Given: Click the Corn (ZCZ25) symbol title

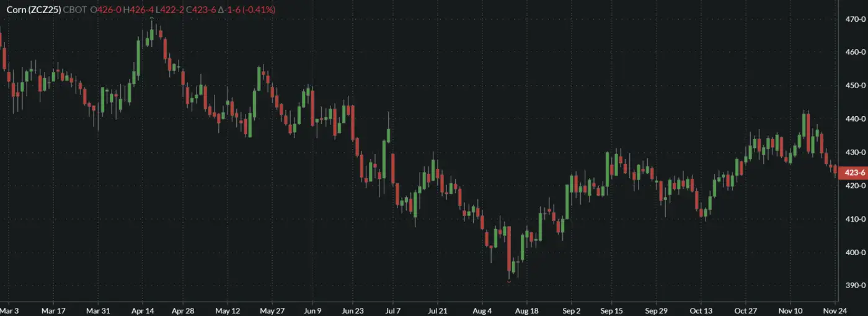Looking at the screenshot, I should (x=34, y=10).
